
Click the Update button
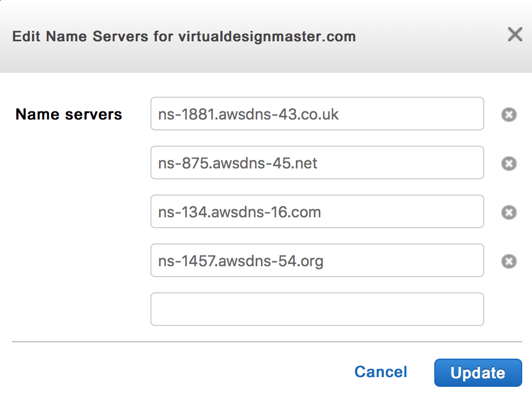(478, 373)
